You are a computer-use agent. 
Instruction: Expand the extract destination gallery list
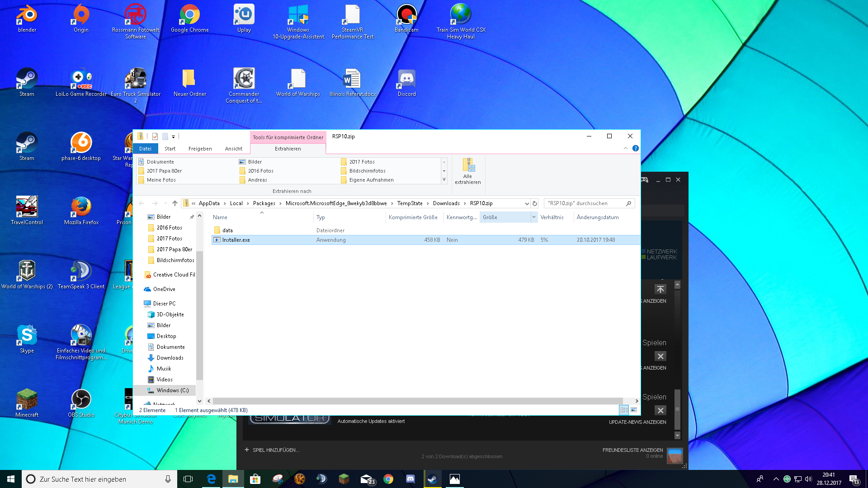(444, 180)
